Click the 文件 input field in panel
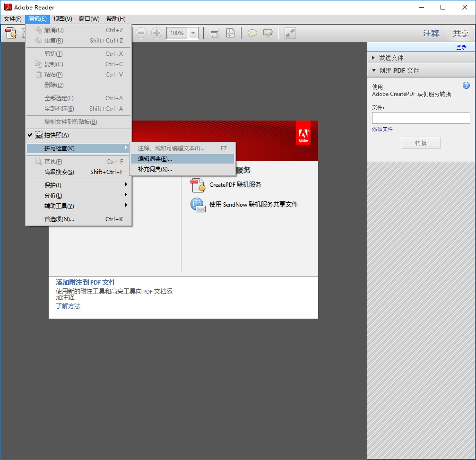 (421, 118)
